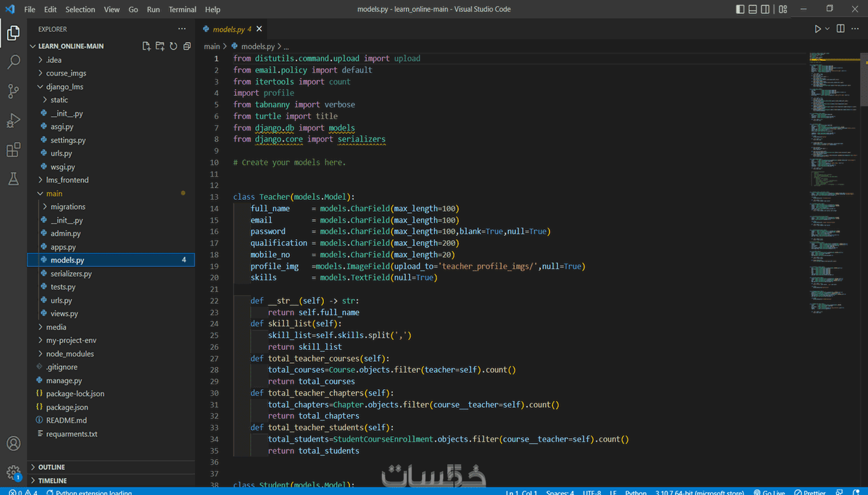Collapse all folders in Explorer
868x495 pixels.
coord(187,46)
